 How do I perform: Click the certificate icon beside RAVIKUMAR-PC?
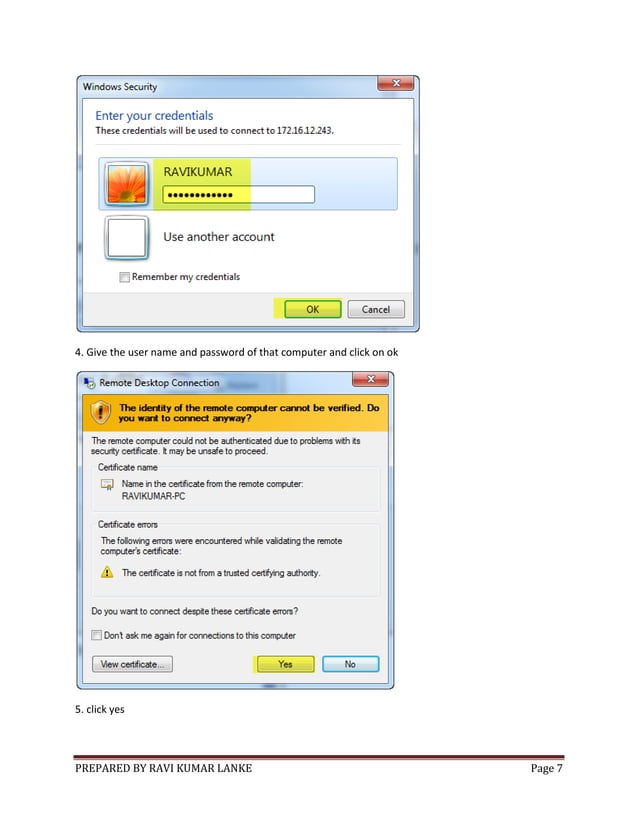click(107, 484)
